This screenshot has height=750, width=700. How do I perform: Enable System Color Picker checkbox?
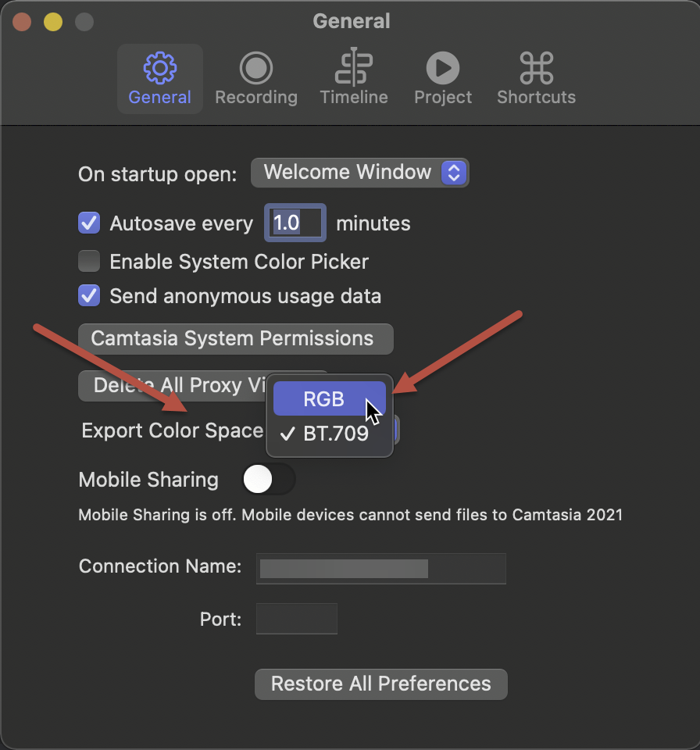pos(89,261)
